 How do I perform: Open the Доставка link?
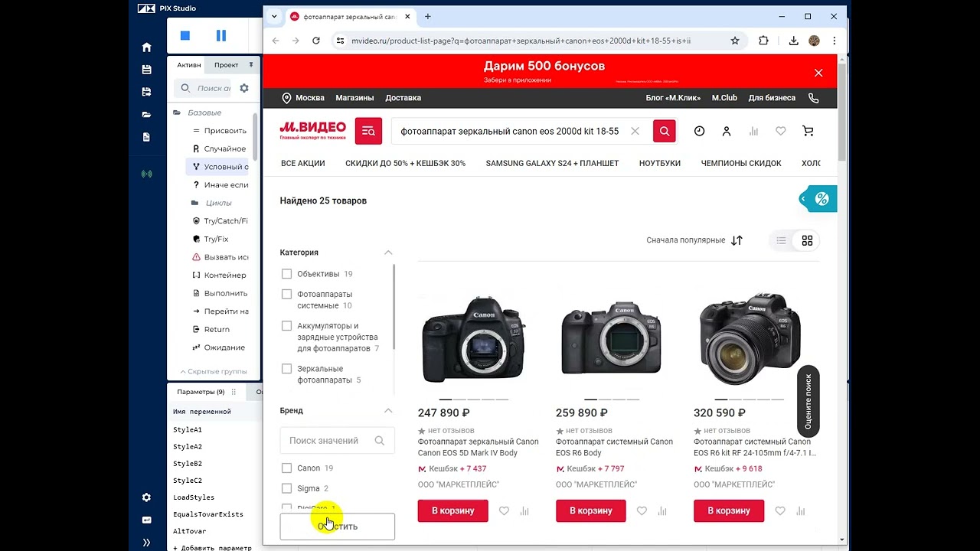[x=403, y=98]
